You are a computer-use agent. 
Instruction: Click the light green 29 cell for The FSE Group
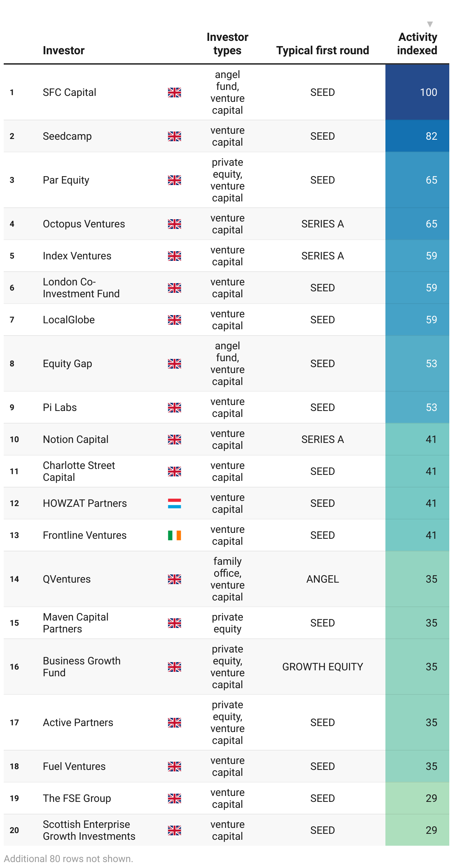click(x=417, y=799)
